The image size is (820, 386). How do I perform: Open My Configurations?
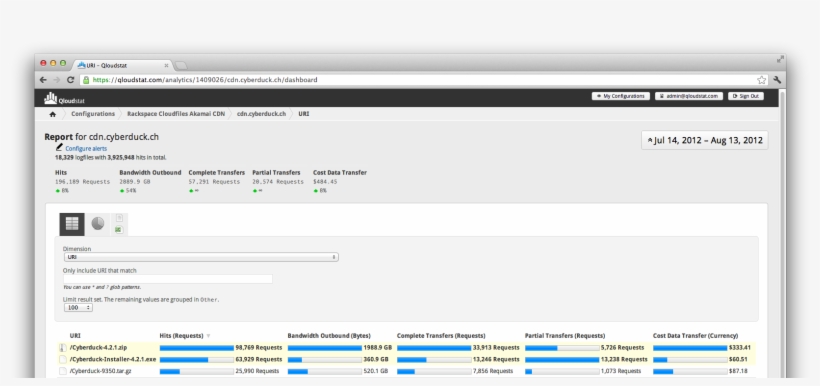621,96
